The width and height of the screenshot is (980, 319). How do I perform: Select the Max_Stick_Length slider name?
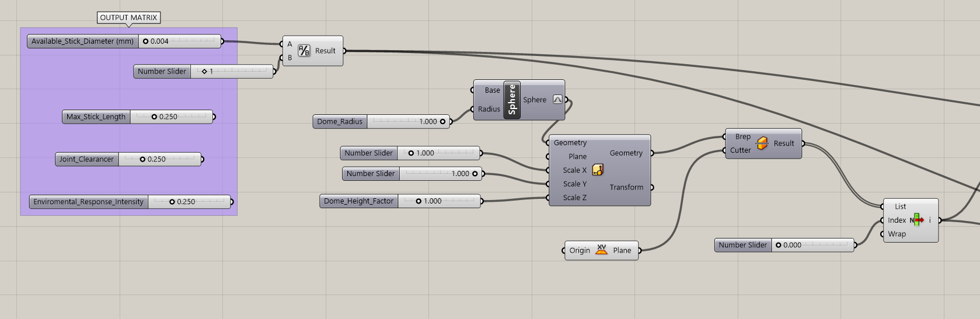[x=96, y=117]
